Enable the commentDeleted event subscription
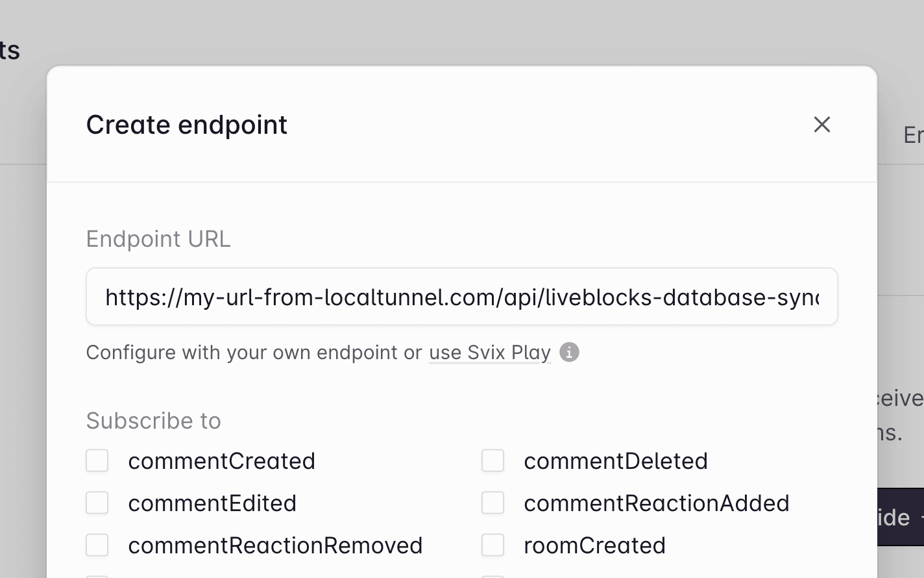924x578 pixels. click(493, 460)
